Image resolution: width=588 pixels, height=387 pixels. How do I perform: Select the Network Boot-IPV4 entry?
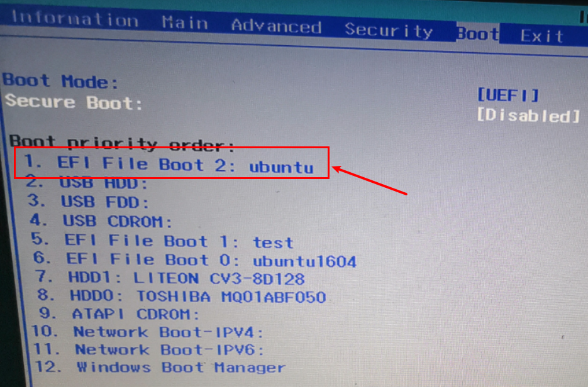[x=147, y=332]
